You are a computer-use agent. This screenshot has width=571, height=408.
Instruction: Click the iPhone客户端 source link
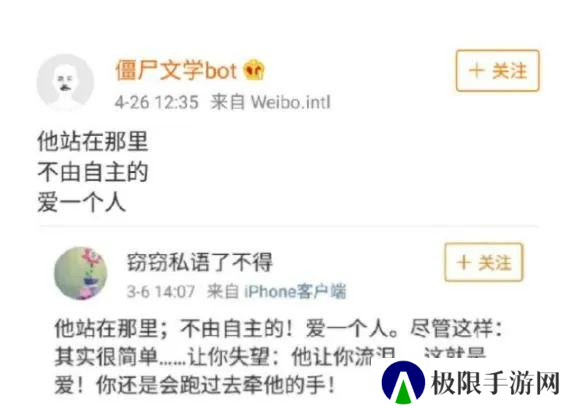(x=295, y=291)
